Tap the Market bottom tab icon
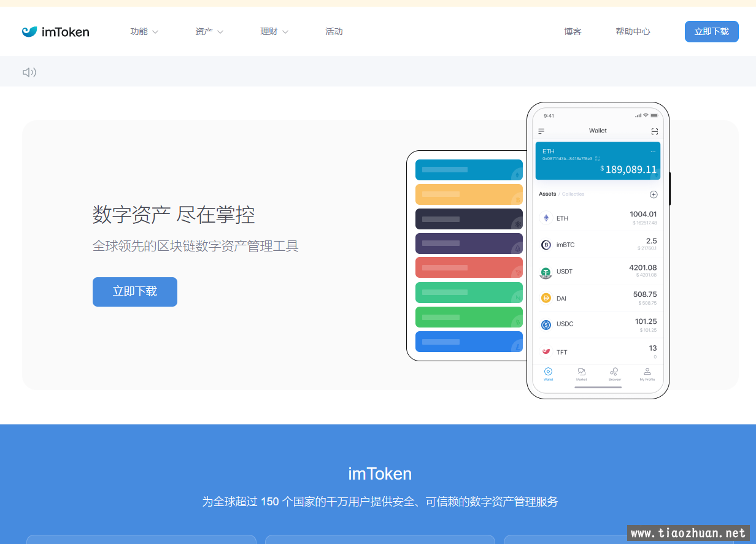The height and width of the screenshot is (544, 756). pyautogui.click(x=582, y=372)
